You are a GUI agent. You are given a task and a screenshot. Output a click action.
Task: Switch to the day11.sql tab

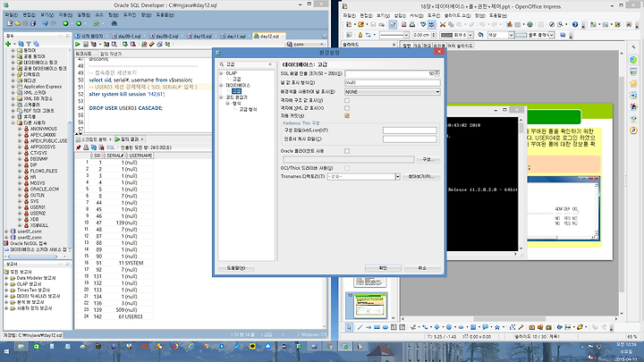[x=236, y=36]
